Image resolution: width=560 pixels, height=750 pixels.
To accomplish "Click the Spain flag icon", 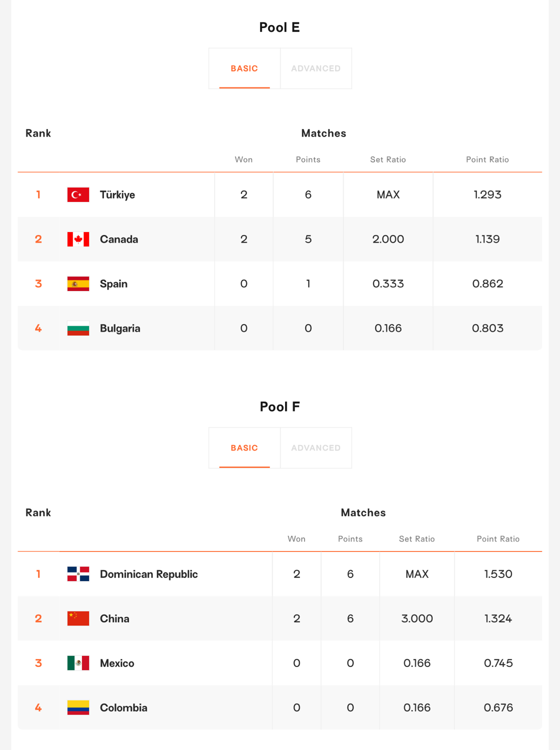I will pos(78,283).
